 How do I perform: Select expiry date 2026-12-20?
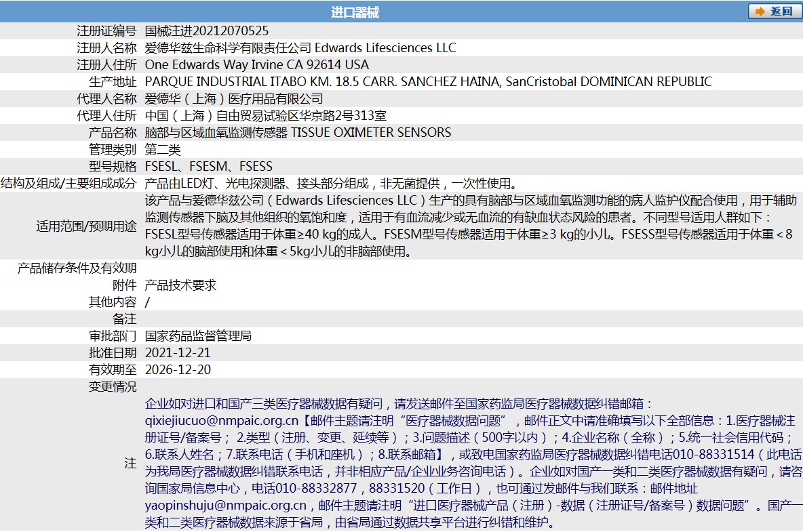click(x=178, y=369)
